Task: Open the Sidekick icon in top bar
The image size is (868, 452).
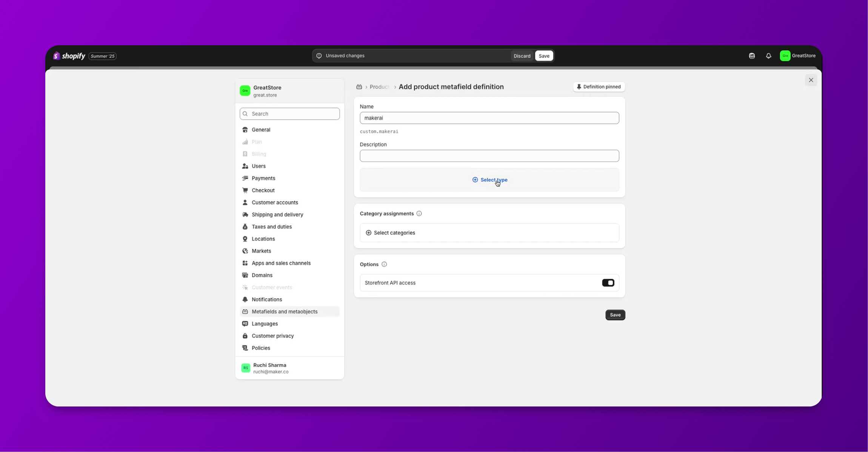Action: (752, 56)
